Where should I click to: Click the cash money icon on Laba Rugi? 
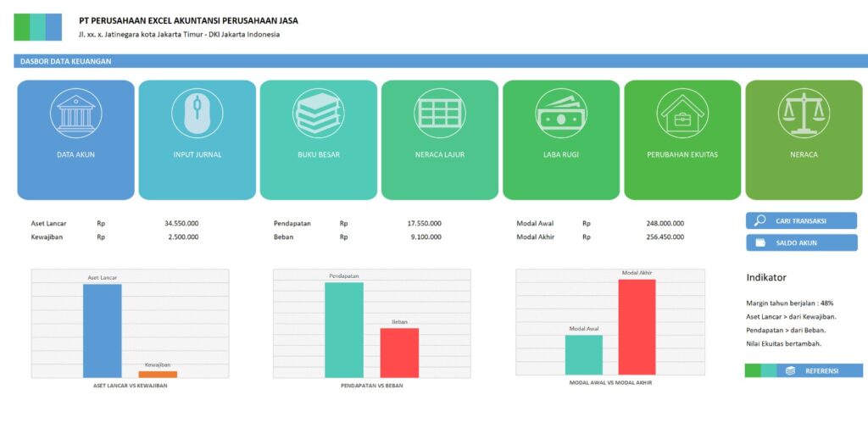(560, 114)
